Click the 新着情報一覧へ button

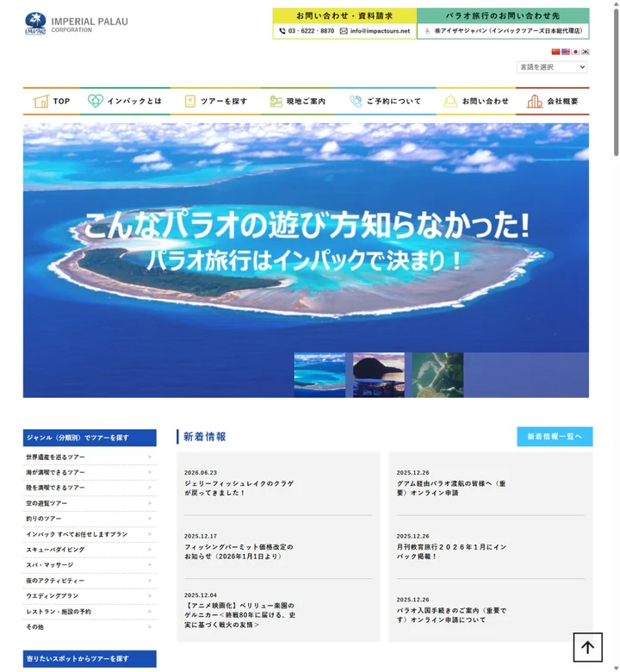coord(555,436)
